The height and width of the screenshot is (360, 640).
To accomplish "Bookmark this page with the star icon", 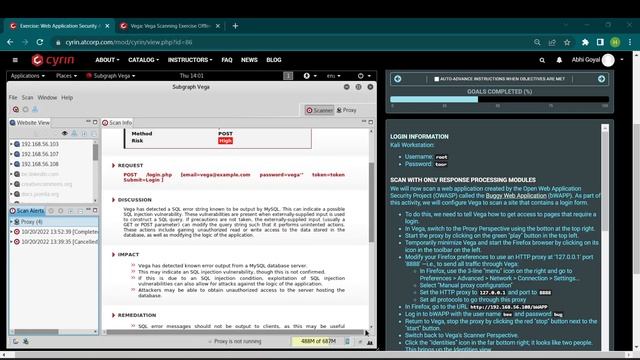I will [567, 42].
